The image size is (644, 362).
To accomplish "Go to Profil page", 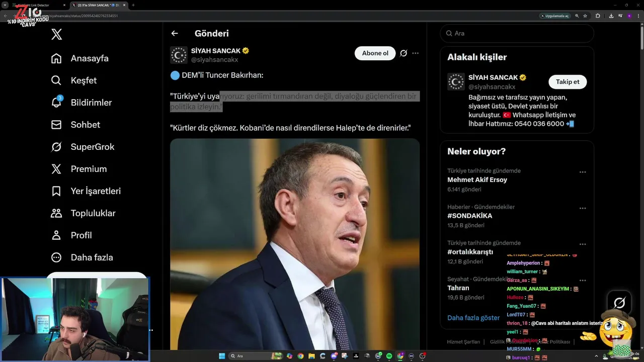I will [x=71, y=235].
